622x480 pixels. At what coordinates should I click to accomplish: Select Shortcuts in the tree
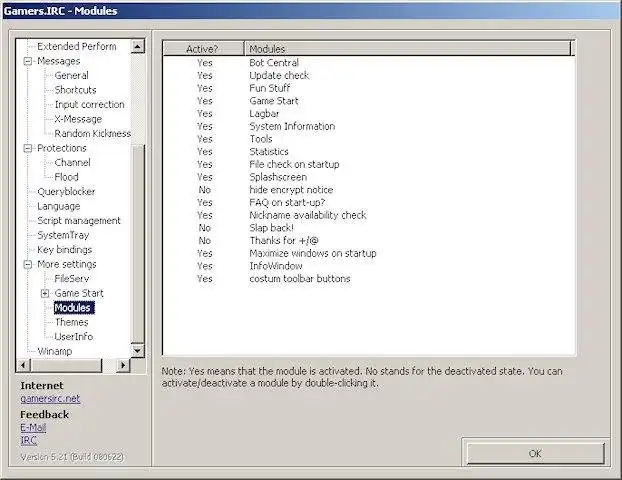[x=75, y=90]
